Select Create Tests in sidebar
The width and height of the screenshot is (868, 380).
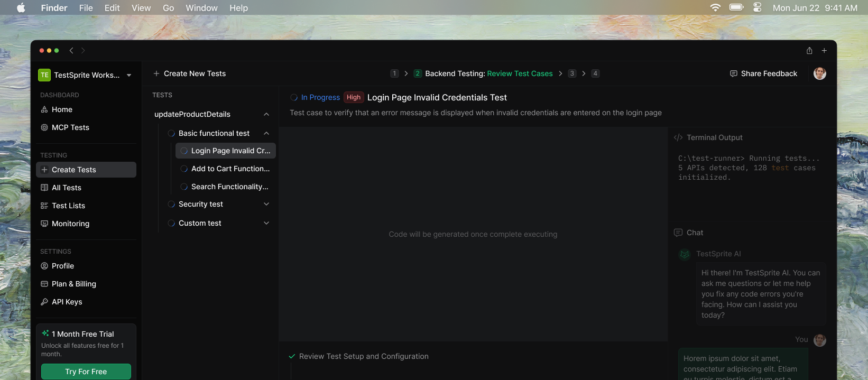click(x=86, y=170)
